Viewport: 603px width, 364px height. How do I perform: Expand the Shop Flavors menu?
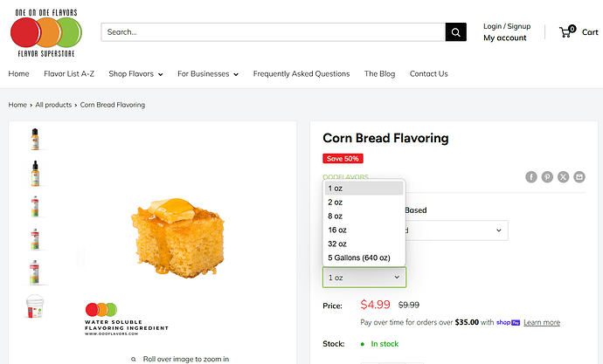pyautogui.click(x=135, y=74)
